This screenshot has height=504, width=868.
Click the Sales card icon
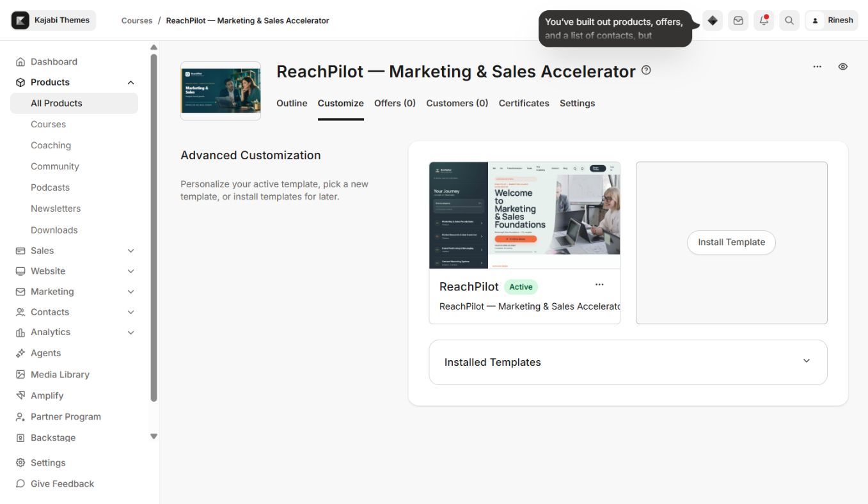click(20, 251)
